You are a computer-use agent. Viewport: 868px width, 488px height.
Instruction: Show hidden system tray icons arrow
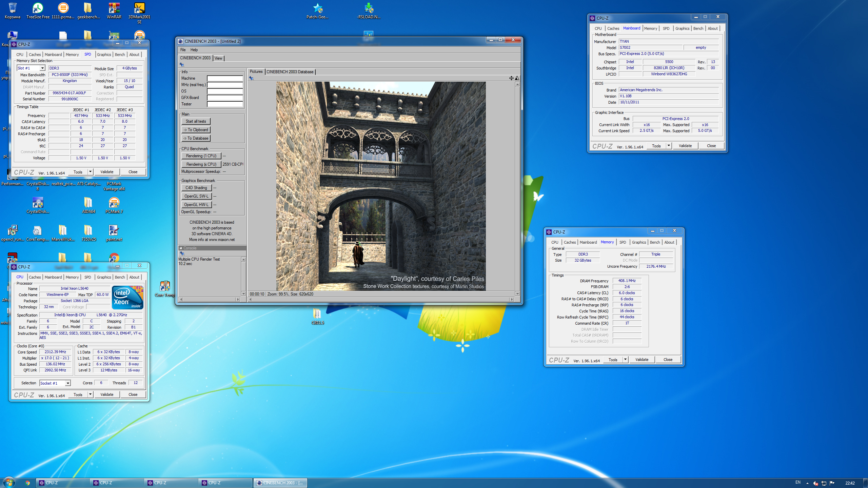pos(807,483)
